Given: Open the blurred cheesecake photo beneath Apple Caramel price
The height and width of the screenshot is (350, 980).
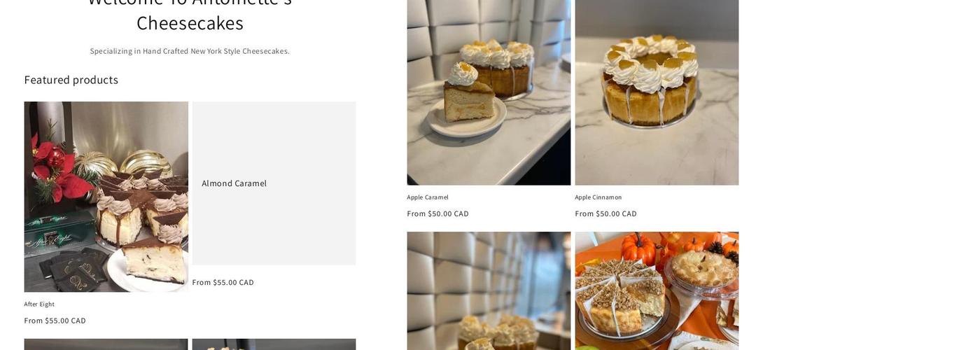Looking at the screenshot, I should pos(489,291).
